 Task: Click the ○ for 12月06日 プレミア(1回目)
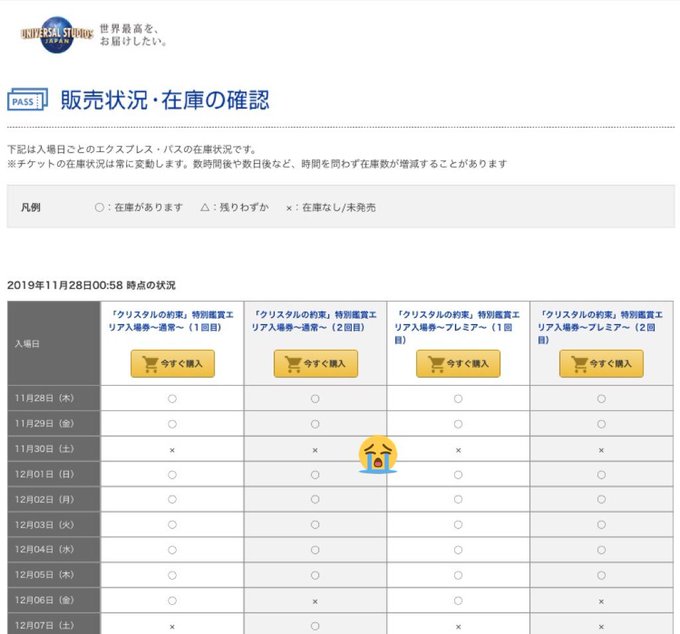[x=458, y=601]
